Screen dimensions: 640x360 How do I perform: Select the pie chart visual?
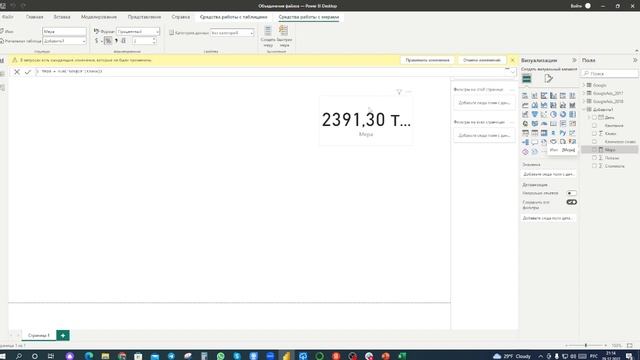click(553, 114)
